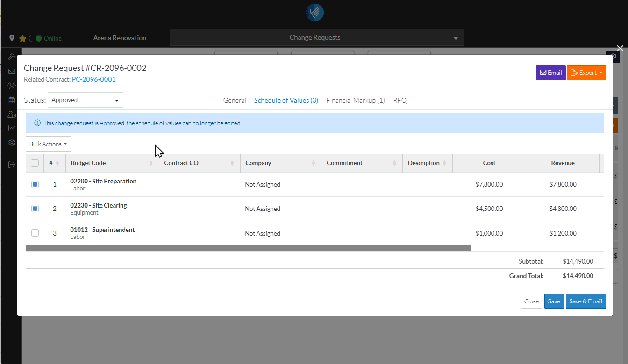
Task: Click the Revenue column header
Action: 563,163
